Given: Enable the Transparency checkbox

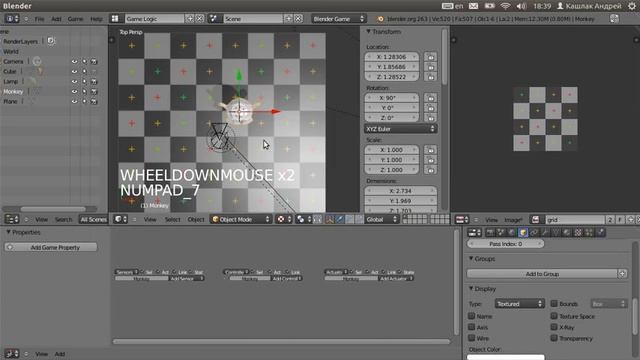Looking at the screenshot, I should click(x=554, y=338).
